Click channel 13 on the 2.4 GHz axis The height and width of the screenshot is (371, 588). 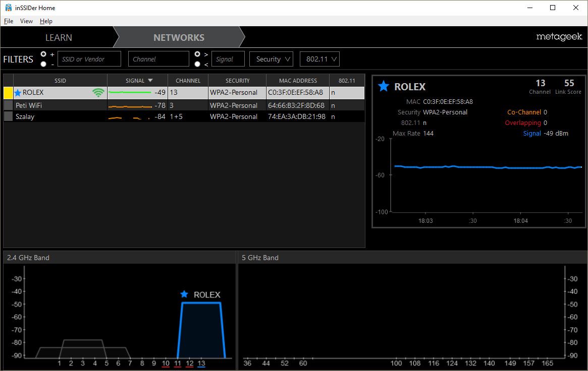click(x=201, y=363)
